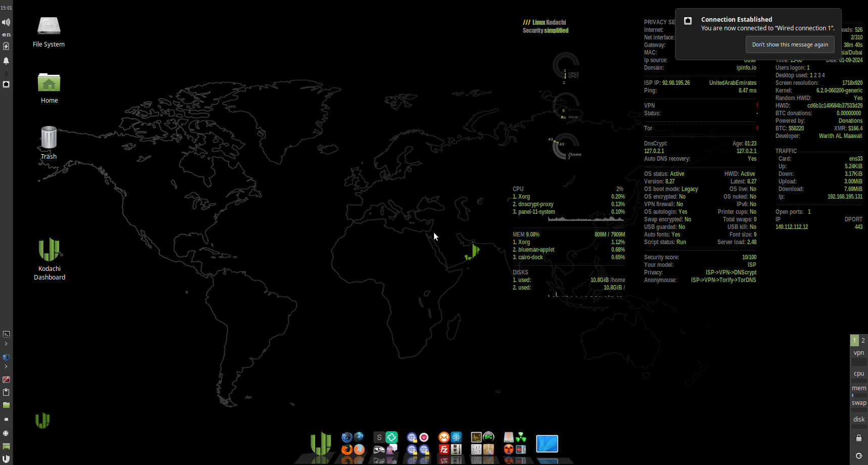Click the battery power icon in the panel
Screen dimensions: 868x465
tap(6, 46)
